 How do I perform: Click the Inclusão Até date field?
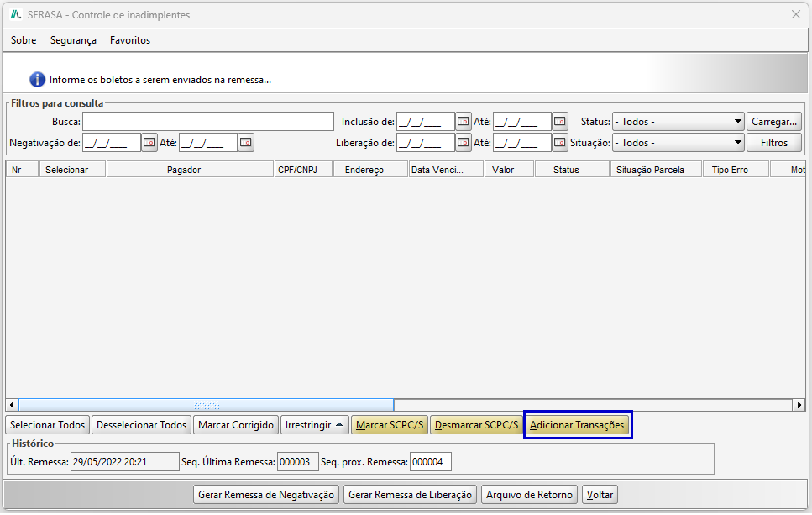pyautogui.click(x=522, y=122)
